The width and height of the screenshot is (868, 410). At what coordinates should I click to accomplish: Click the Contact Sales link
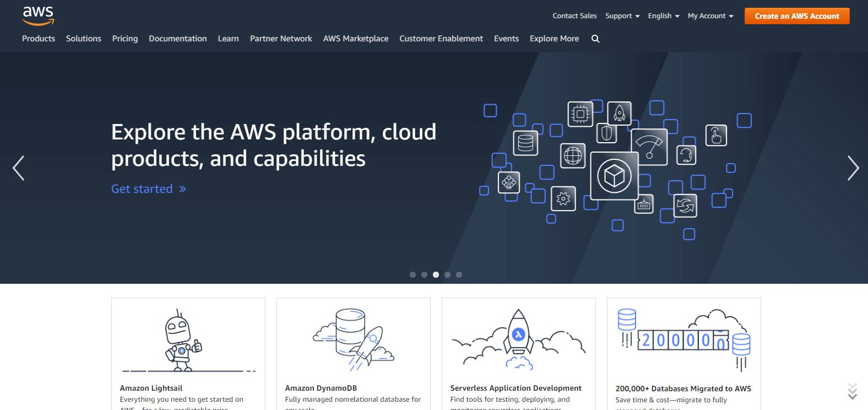tap(574, 16)
